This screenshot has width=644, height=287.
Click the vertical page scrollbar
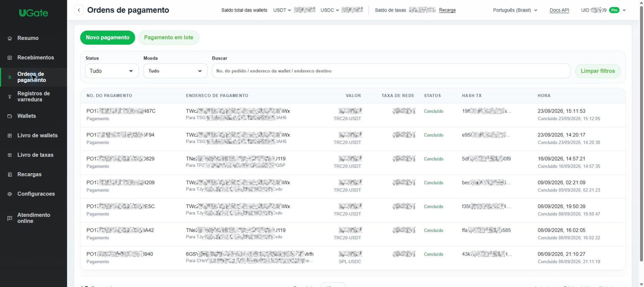(x=641, y=134)
